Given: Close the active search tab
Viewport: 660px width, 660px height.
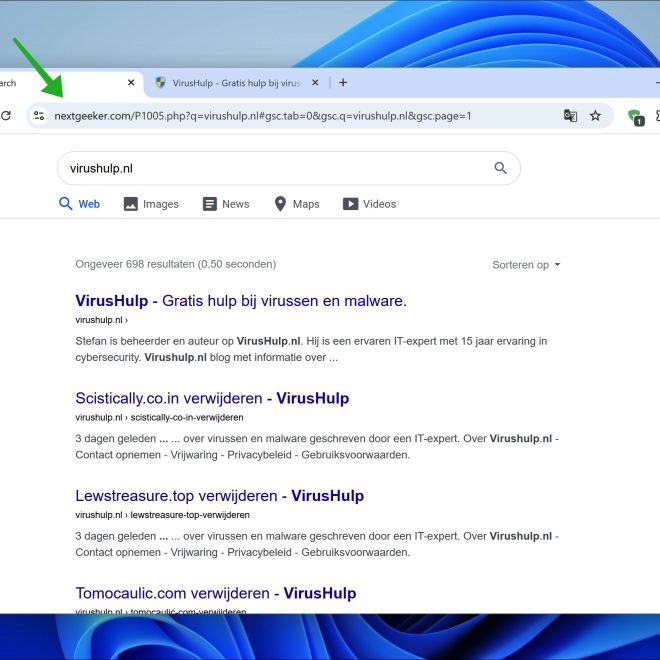Looking at the screenshot, I should [x=131, y=82].
